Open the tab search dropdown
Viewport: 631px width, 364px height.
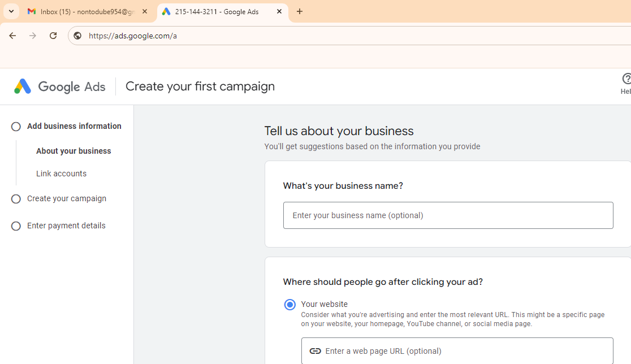[x=11, y=11]
